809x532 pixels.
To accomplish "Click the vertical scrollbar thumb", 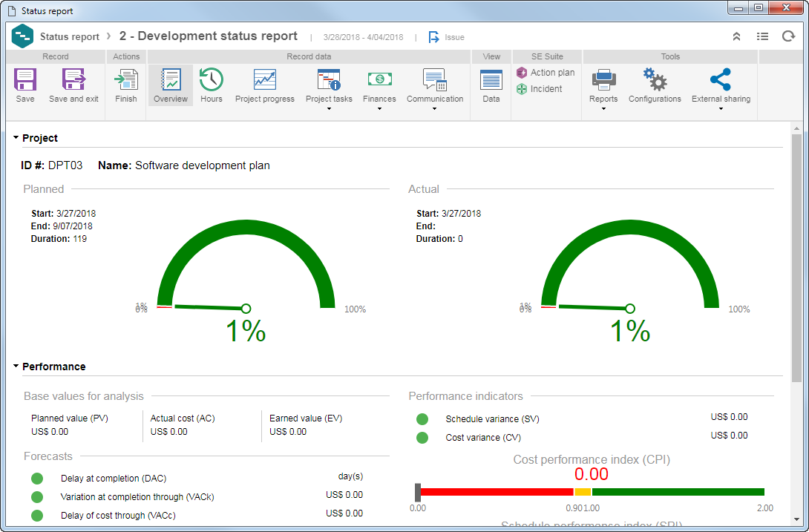I will pos(796,258).
